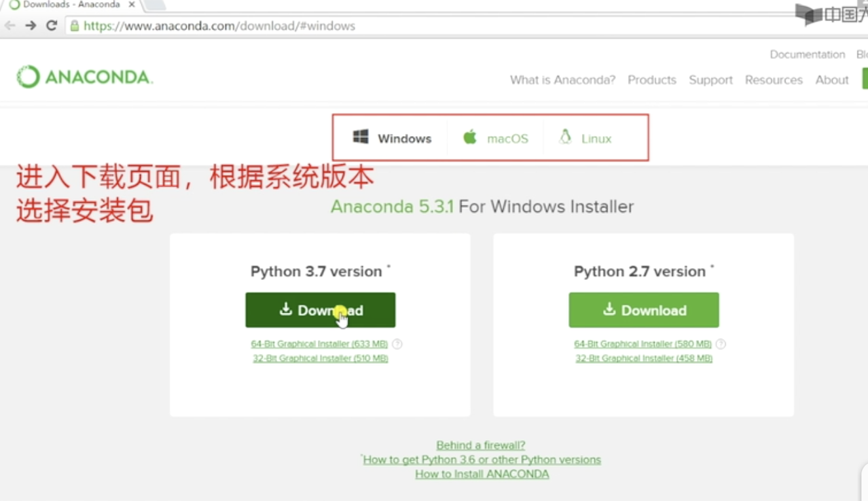Click the Anaconda 5.3.1 version heading text
The width and height of the screenshot is (868, 501).
click(391, 207)
